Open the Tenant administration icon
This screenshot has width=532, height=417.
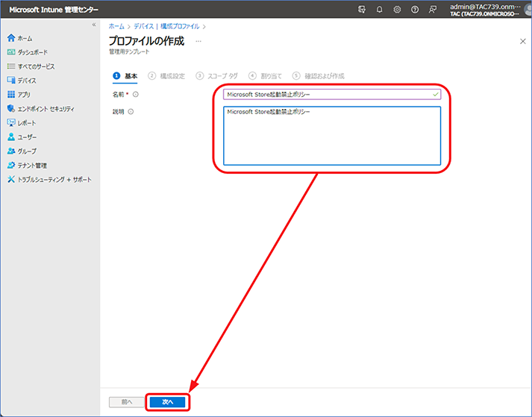point(11,166)
